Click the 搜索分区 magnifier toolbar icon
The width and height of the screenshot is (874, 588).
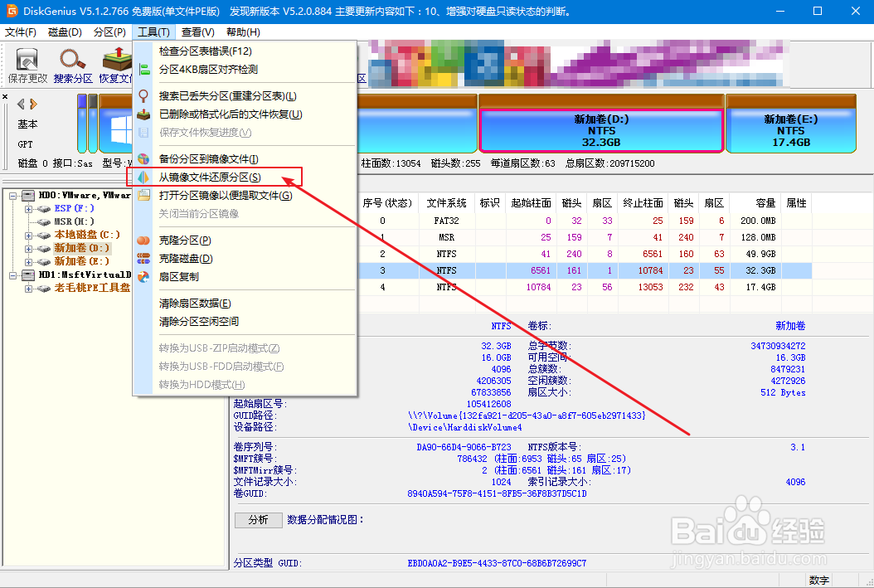[x=72, y=60]
